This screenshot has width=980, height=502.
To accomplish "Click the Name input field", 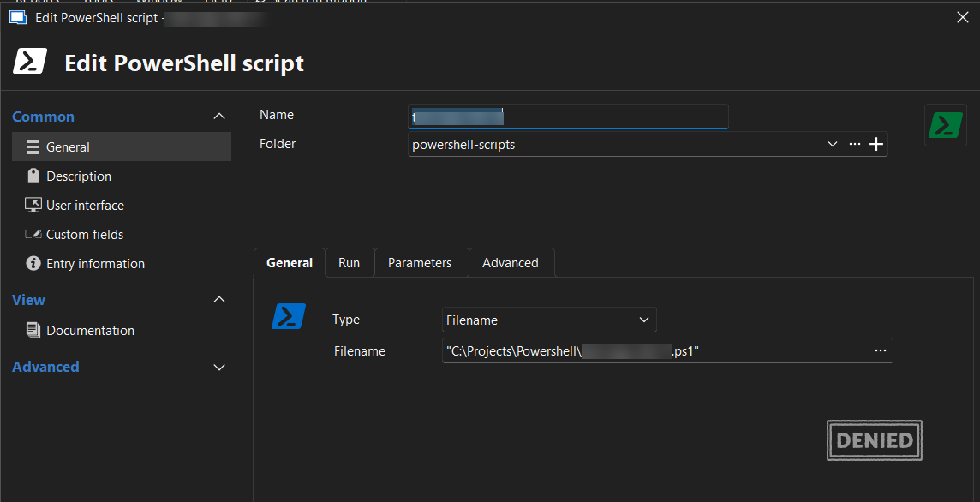I will (568, 117).
